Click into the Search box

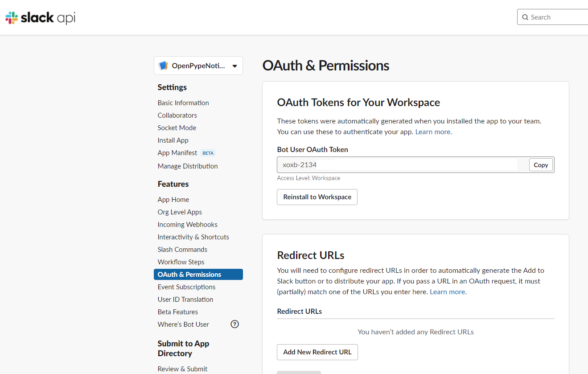557,17
